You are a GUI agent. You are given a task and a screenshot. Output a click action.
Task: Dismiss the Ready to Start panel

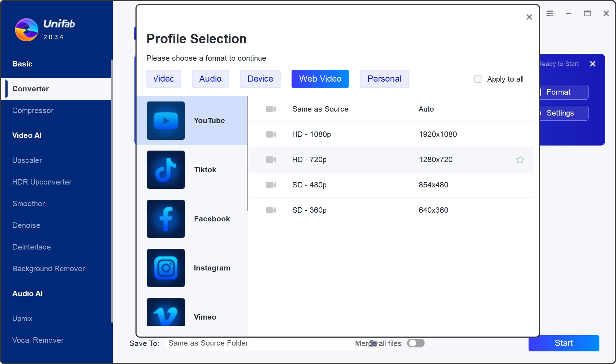(x=593, y=64)
